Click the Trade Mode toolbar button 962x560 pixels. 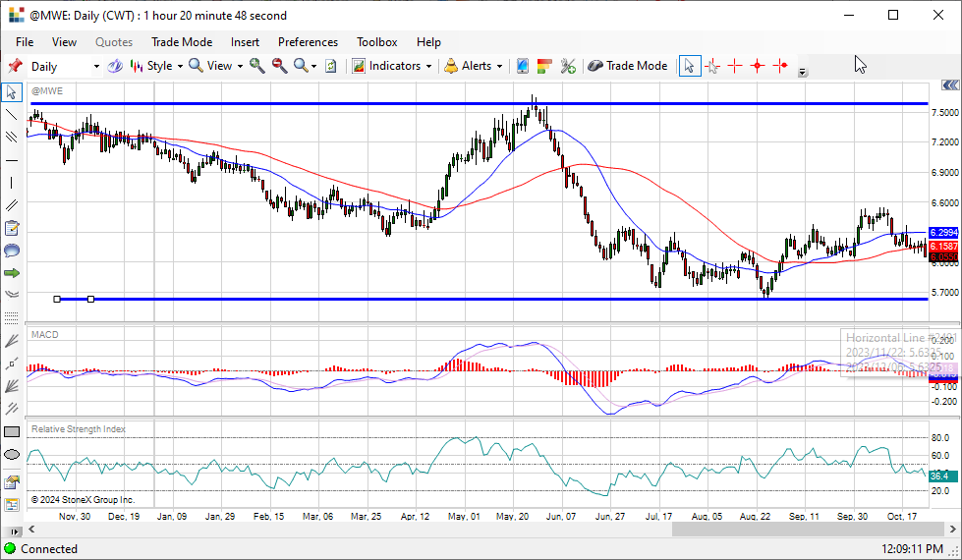[627, 66]
